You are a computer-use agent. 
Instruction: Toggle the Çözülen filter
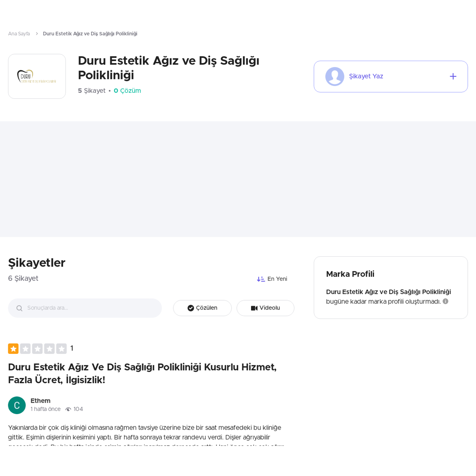click(202, 308)
